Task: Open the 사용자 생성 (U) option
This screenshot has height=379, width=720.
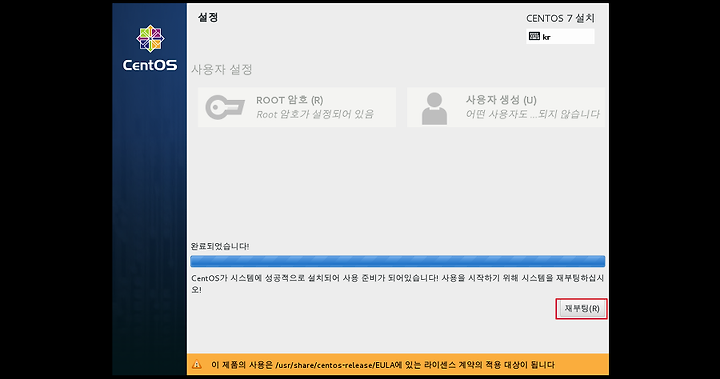Action: (x=506, y=107)
